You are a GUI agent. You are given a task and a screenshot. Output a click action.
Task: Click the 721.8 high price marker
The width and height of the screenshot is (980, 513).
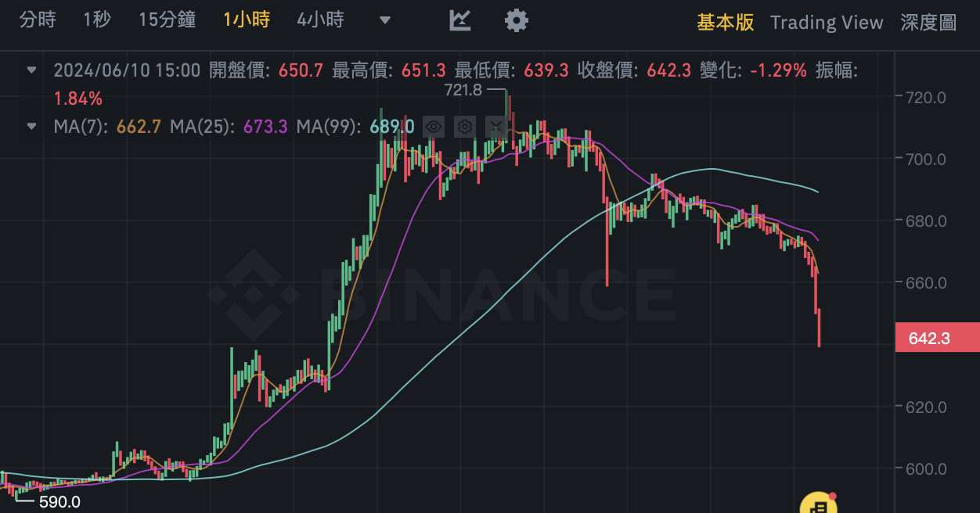pyautogui.click(x=465, y=90)
